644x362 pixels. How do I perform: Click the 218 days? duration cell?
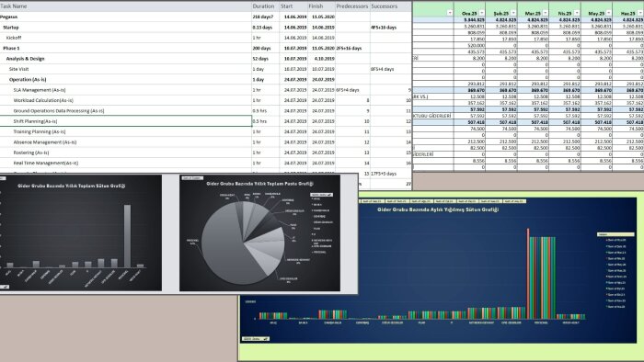265,17
